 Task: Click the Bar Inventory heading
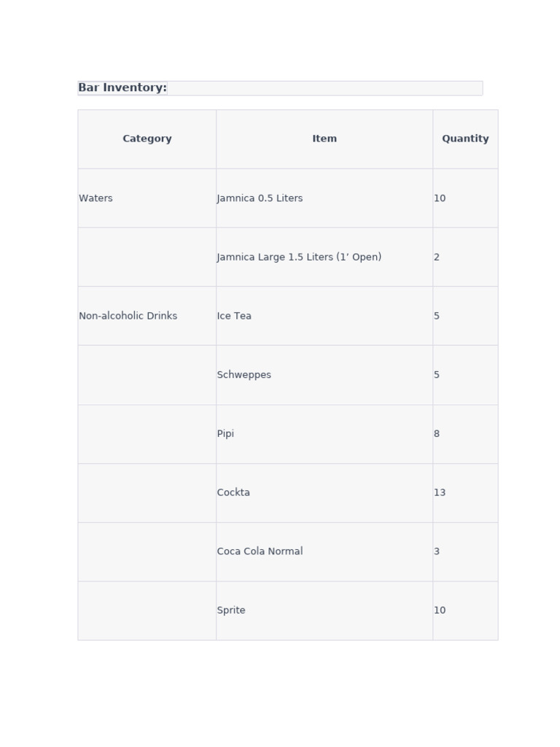point(122,88)
